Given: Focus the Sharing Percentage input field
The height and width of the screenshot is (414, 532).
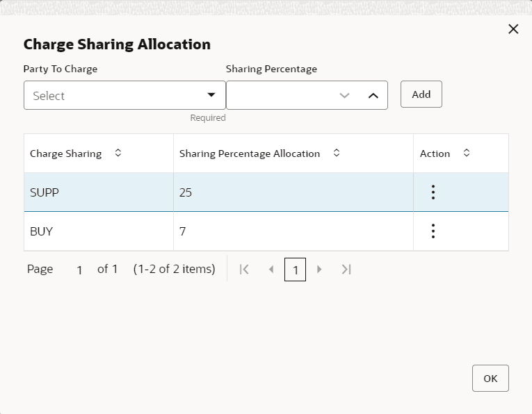Looking at the screenshot, I should tap(278, 96).
